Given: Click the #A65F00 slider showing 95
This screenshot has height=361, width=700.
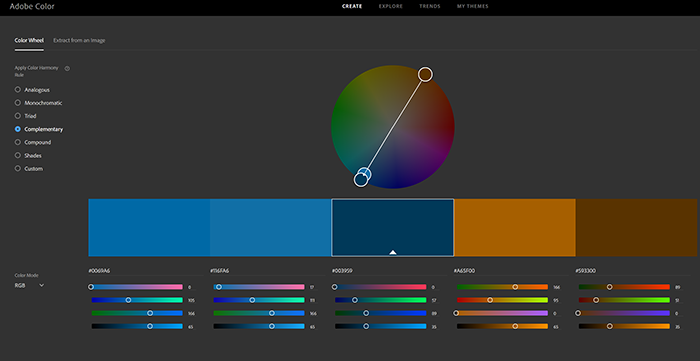Looking at the screenshot, I should coord(502,300).
